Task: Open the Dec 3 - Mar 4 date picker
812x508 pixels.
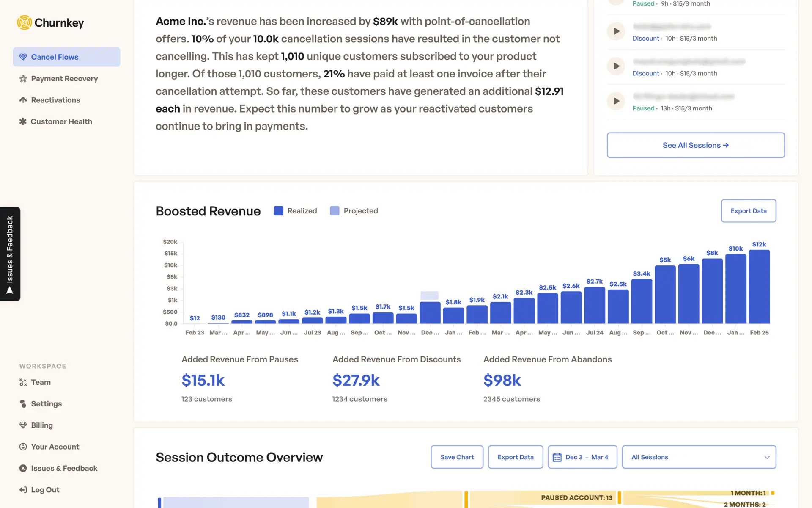Action: coord(586,457)
